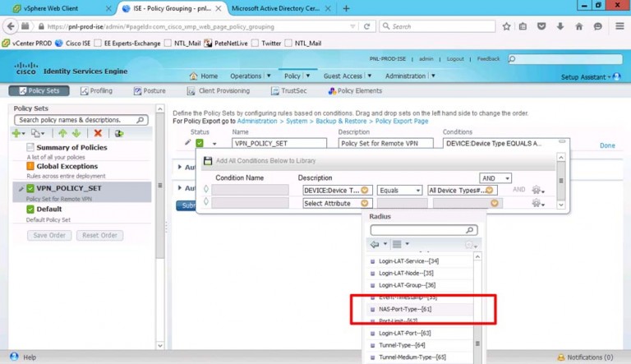Open the Help icon in status bar
The image size is (631, 364).
15,357
